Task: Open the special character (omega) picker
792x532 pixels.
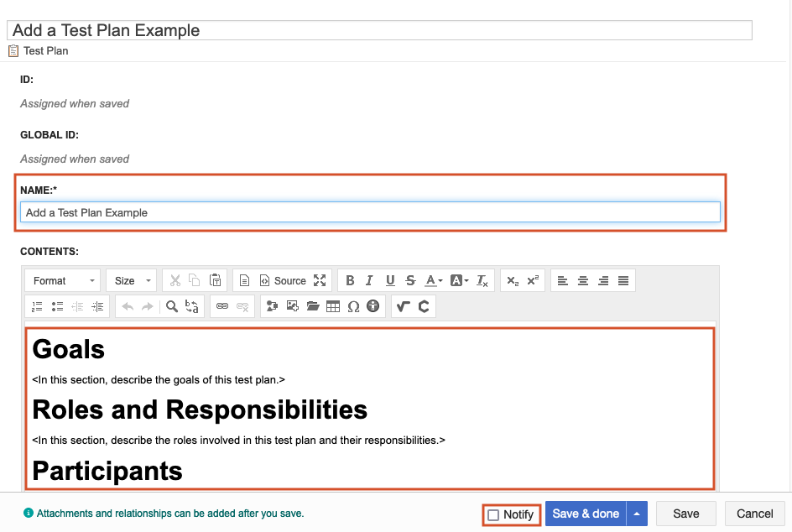Action: (x=353, y=306)
